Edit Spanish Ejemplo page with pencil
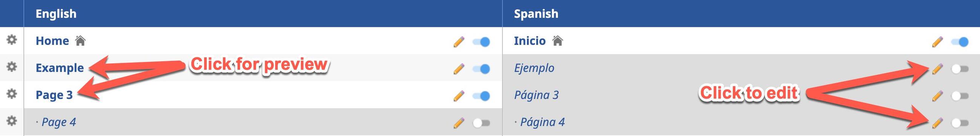The height and width of the screenshot is (136, 980). 937,69
